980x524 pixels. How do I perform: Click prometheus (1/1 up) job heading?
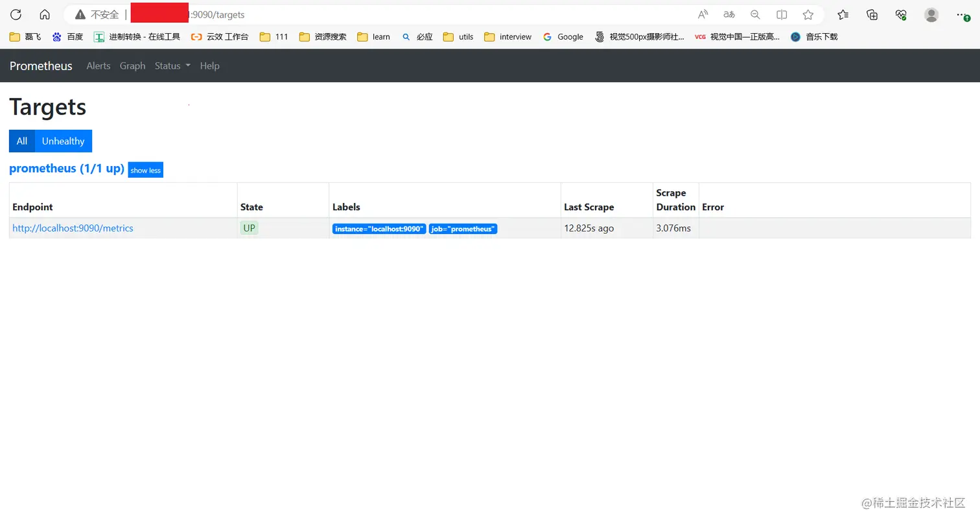click(x=67, y=169)
